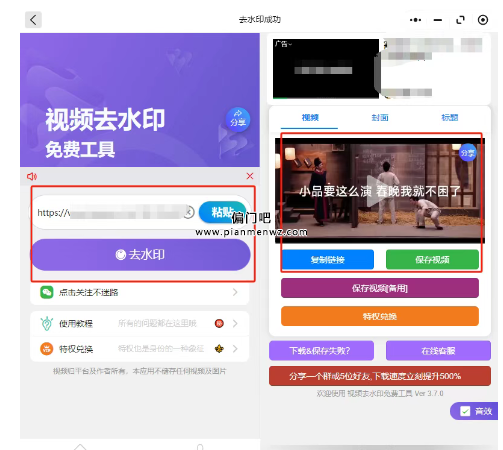
Task: Click the gold badge in 特权兑换 row
Action: (x=219, y=349)
